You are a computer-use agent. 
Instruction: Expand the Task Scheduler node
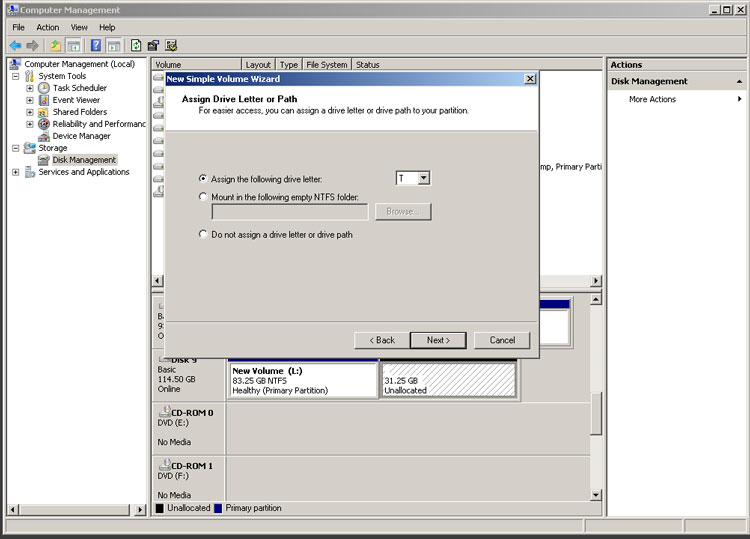coord(30,88)
